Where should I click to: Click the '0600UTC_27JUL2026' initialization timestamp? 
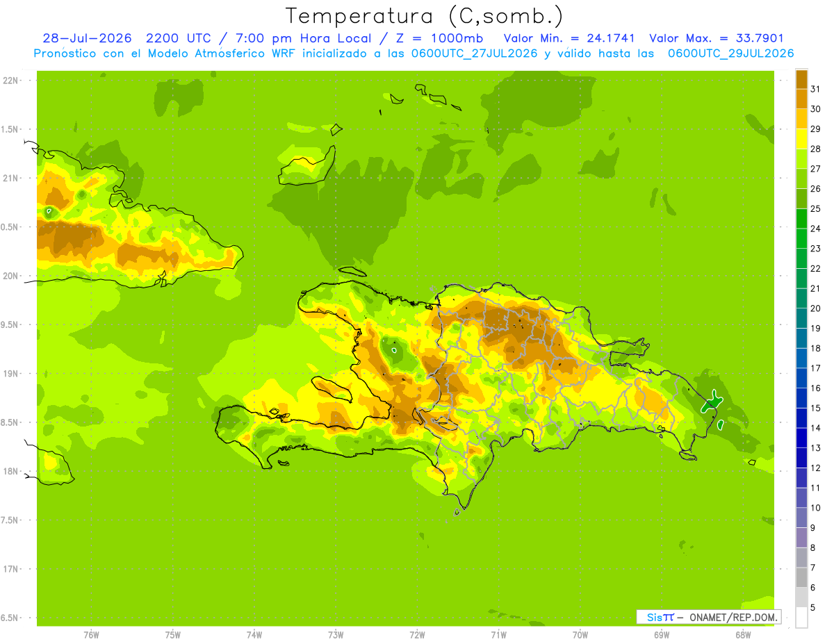(475, 53)
